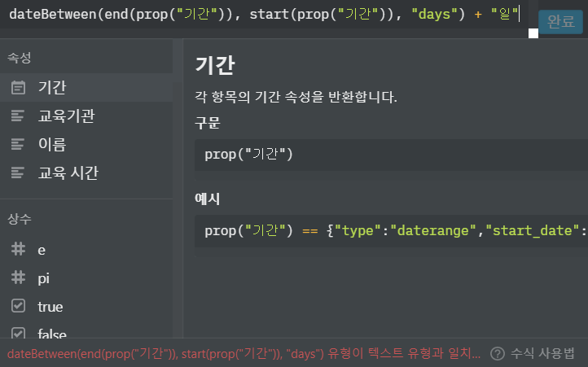Select the 기간 property row
The image size is (588, 367).
pyautogui.click(x=86, y=87)
